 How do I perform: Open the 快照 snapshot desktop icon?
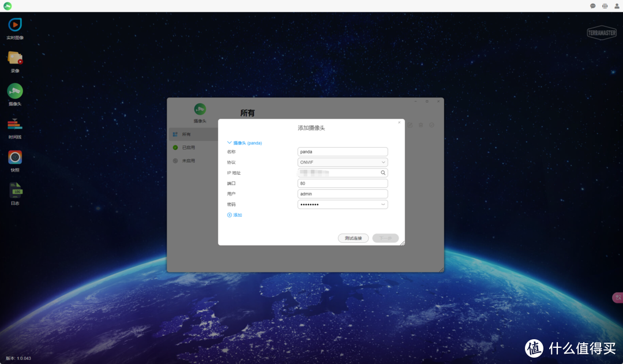(x=15, y=157)
